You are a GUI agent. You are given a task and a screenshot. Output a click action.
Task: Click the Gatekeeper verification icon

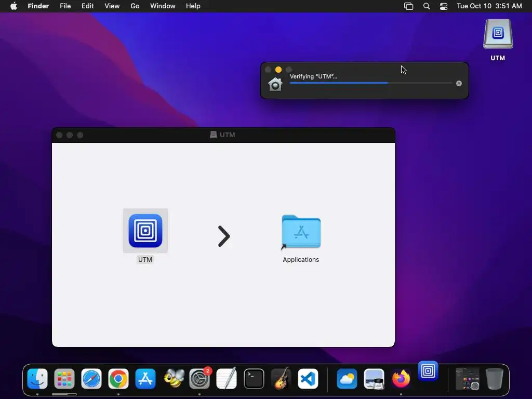point(275,84)
